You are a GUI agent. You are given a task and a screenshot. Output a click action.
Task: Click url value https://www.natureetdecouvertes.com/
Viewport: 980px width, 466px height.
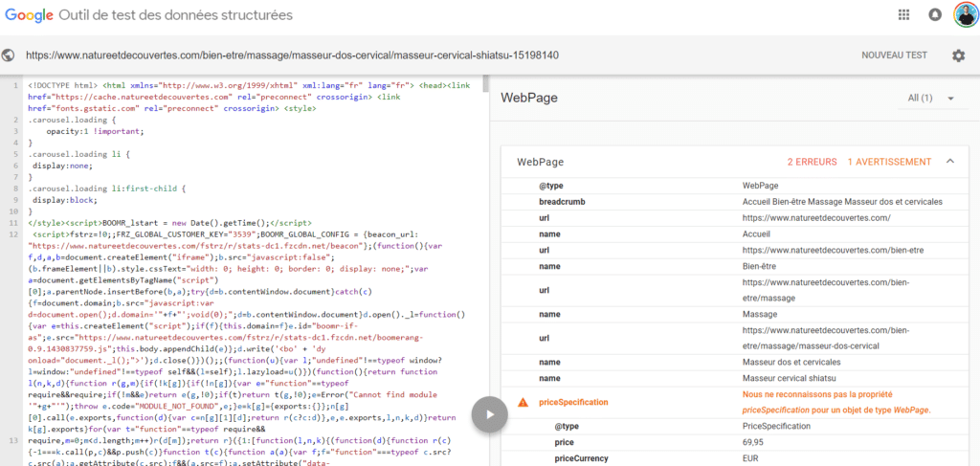pos(815,218)
